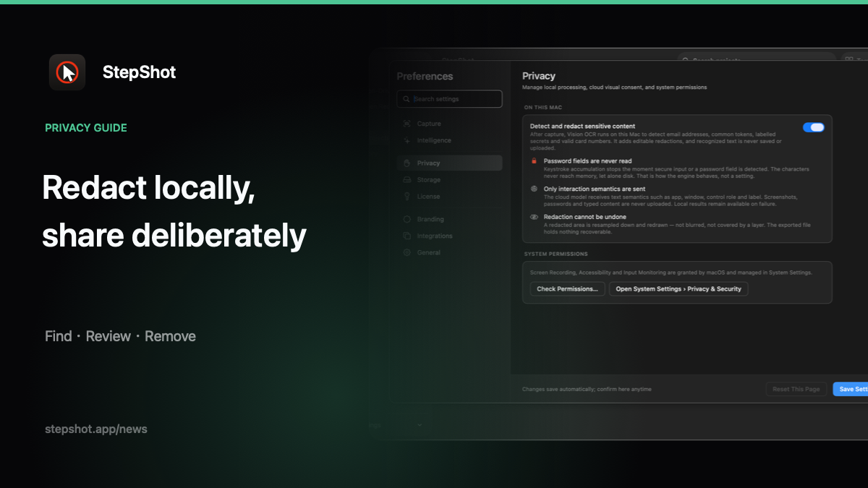The image size is (868, 488).
Task: Focus the Search settings field
Action: point(449,99)
